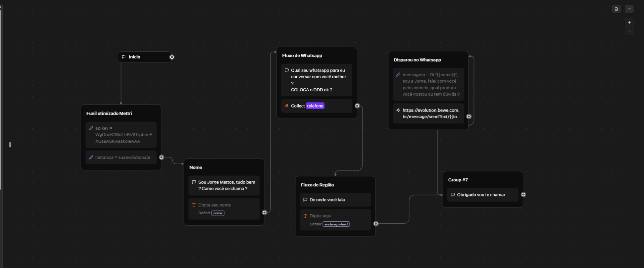
Task: Click the Fluxo de Região group title
Action: pos(317,185)
